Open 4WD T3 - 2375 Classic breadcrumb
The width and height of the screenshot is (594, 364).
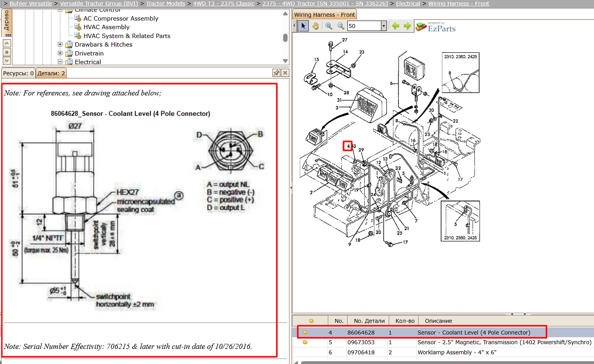coord(224,4)
